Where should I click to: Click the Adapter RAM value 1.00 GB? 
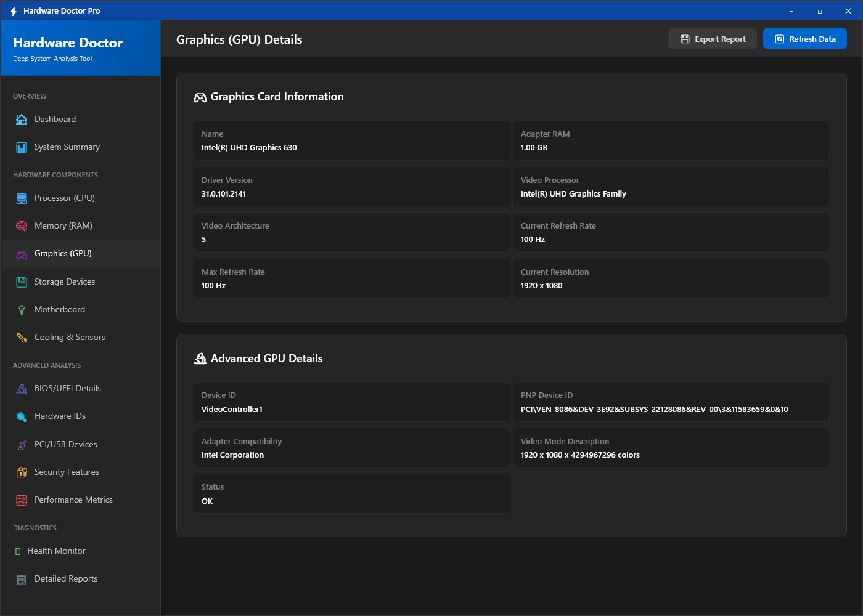point(534,148)
